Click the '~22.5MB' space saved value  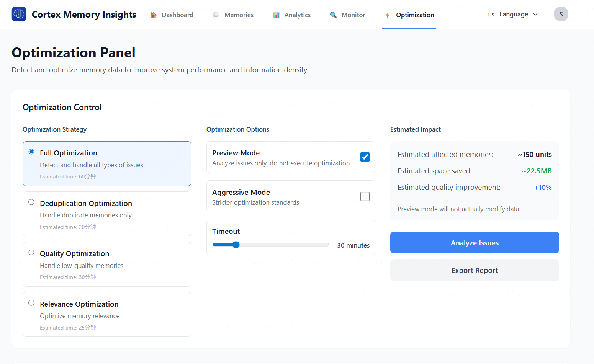(x=537, y=171)
